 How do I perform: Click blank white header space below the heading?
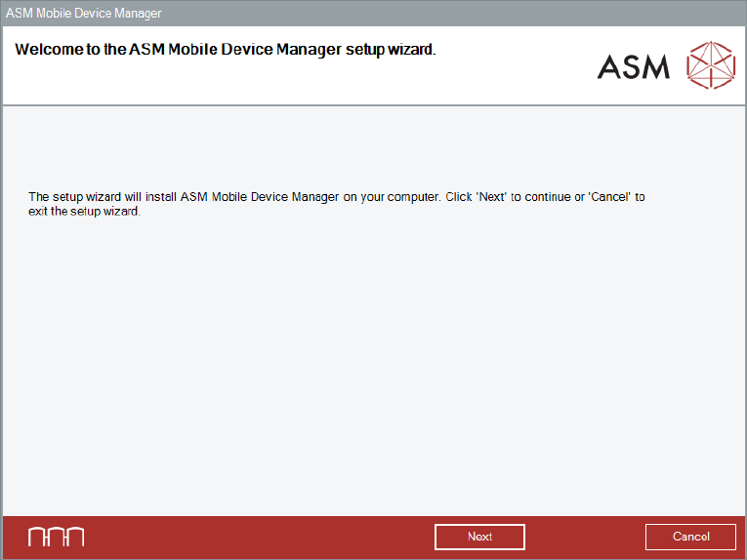[x=293, y=86]
